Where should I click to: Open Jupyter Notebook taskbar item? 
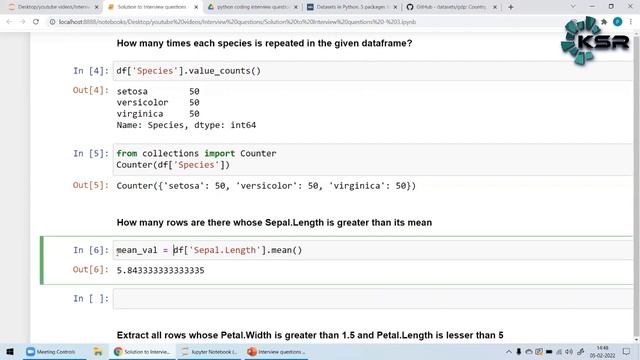209,351
